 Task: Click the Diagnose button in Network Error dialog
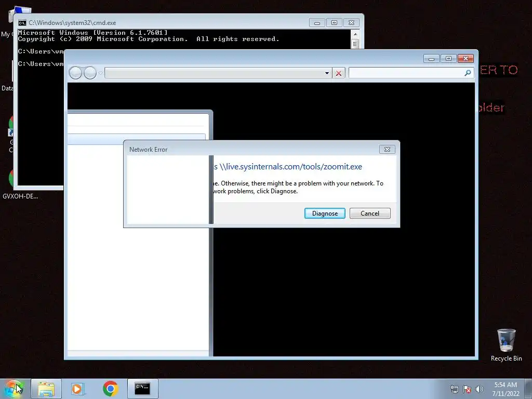[x=325, y=214]
